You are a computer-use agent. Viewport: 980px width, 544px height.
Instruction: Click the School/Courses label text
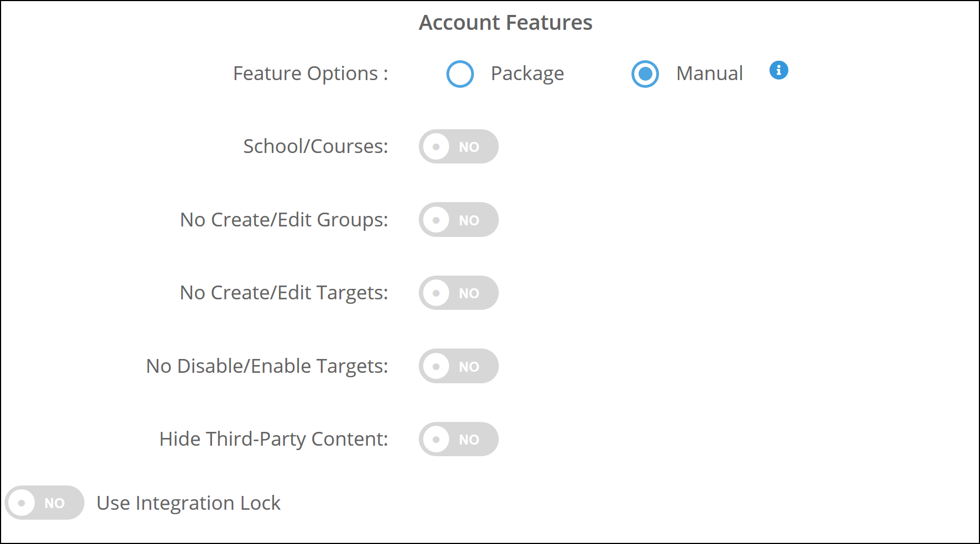click(x=315, y=146)
